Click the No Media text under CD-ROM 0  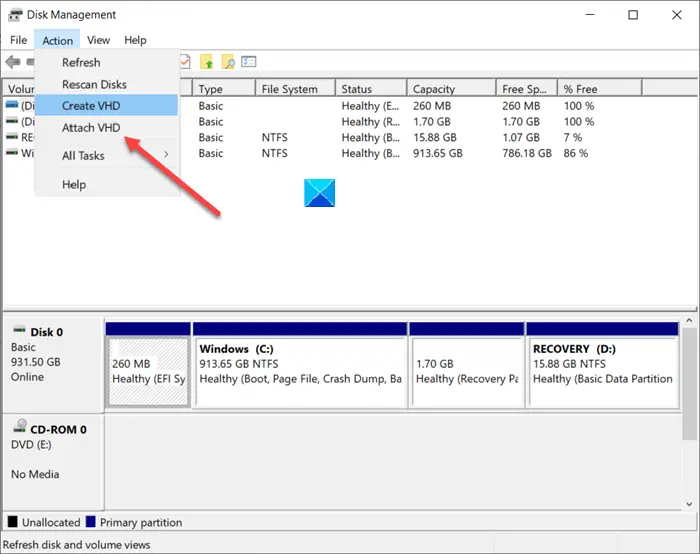click(x=35, y=474)
